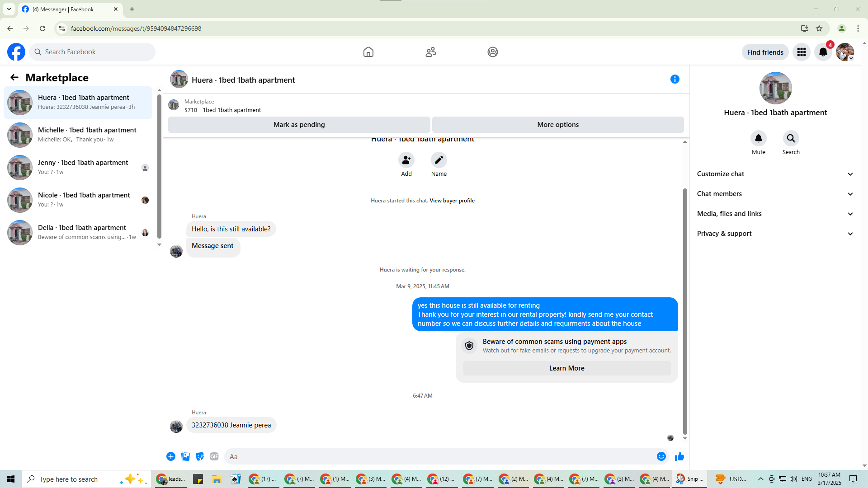Show hidden system tray icons
The image size is (868, 488).
761,479
